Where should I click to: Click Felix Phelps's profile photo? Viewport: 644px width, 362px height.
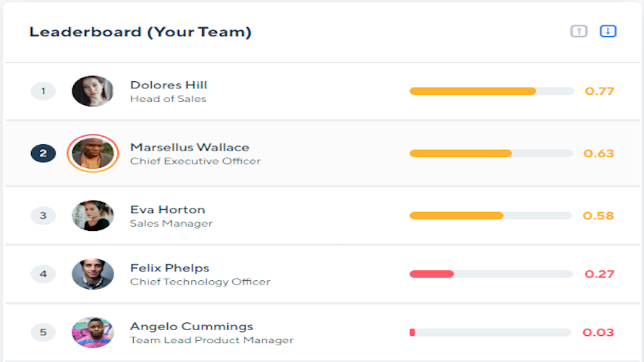tap(93, 274)
